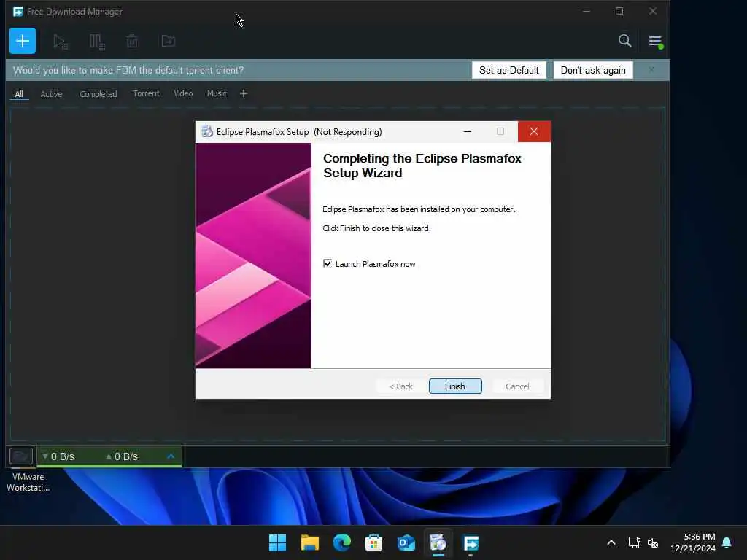Click the Plasmafox installer taskbar icon
Viewport: 747px width, 560px height.
pyautogui.click(x=438, y=542)
